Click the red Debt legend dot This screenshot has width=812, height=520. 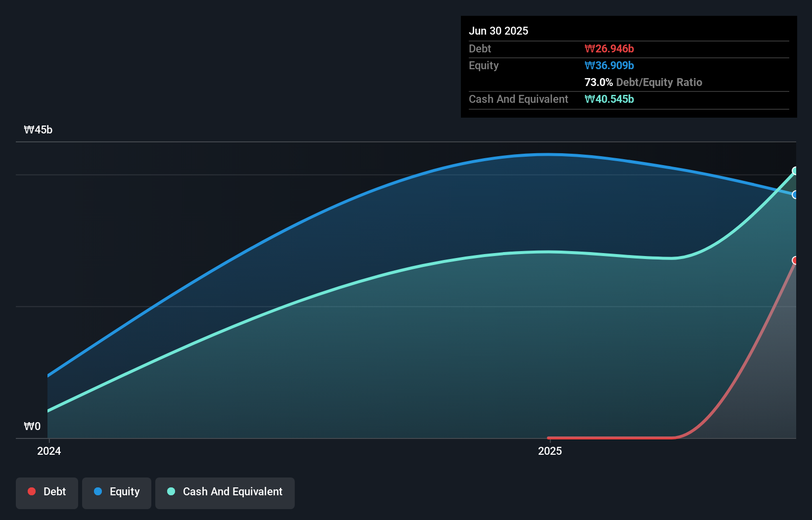point(32,491)
